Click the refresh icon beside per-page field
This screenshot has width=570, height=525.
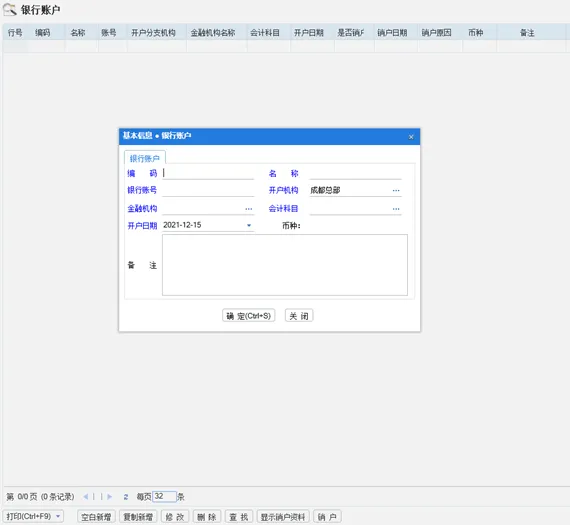point(125,497)
